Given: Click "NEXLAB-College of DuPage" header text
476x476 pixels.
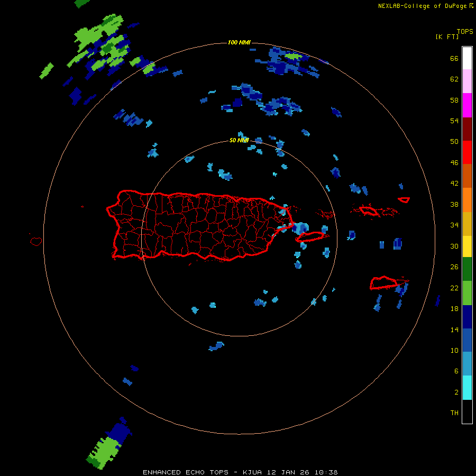Looking at the screenshot, I should [x=423, y=6].
